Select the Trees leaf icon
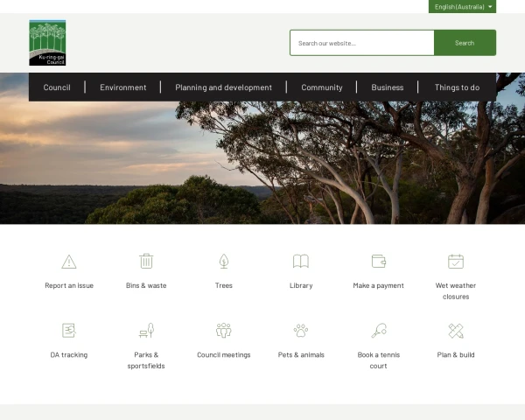525x420 pixels. pos(224,261)
